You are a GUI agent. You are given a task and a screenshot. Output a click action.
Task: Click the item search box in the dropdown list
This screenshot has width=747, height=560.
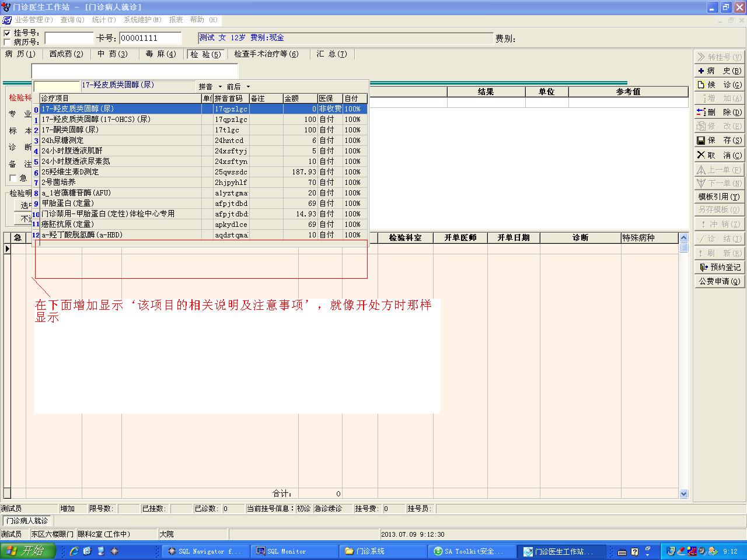point(57,86)
